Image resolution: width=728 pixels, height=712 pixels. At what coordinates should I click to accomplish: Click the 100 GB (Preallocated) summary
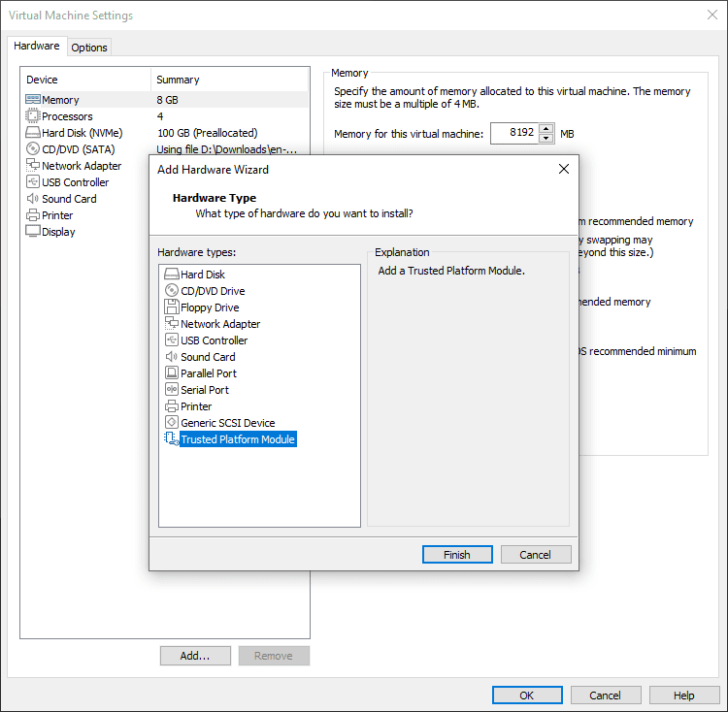click(207, 133)
